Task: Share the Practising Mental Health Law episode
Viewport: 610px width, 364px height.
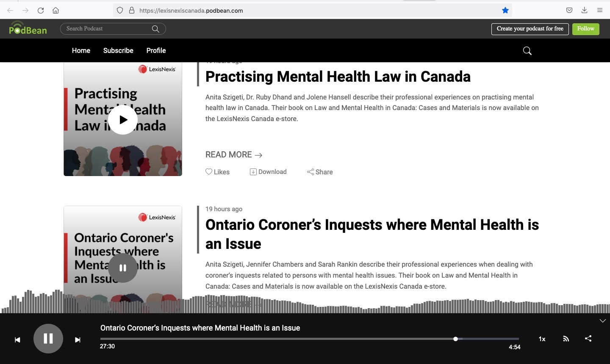Action: pos(320,172)
